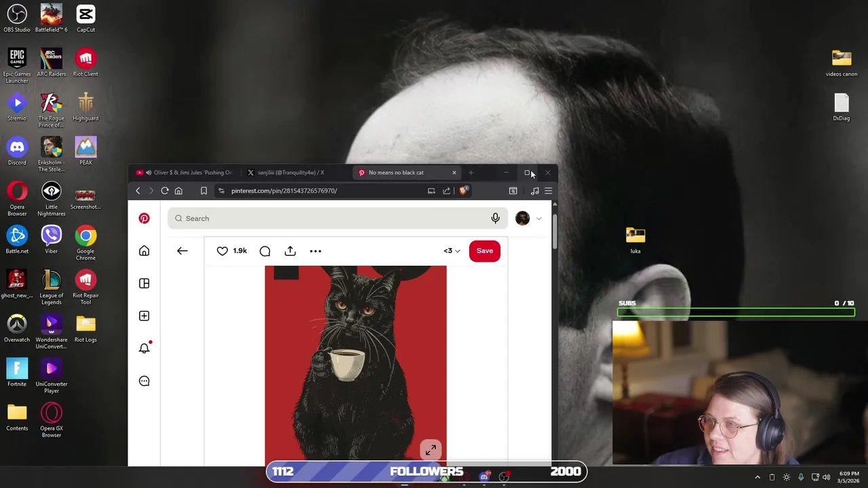Open the <3 board selector dropdown

point(452,251)
